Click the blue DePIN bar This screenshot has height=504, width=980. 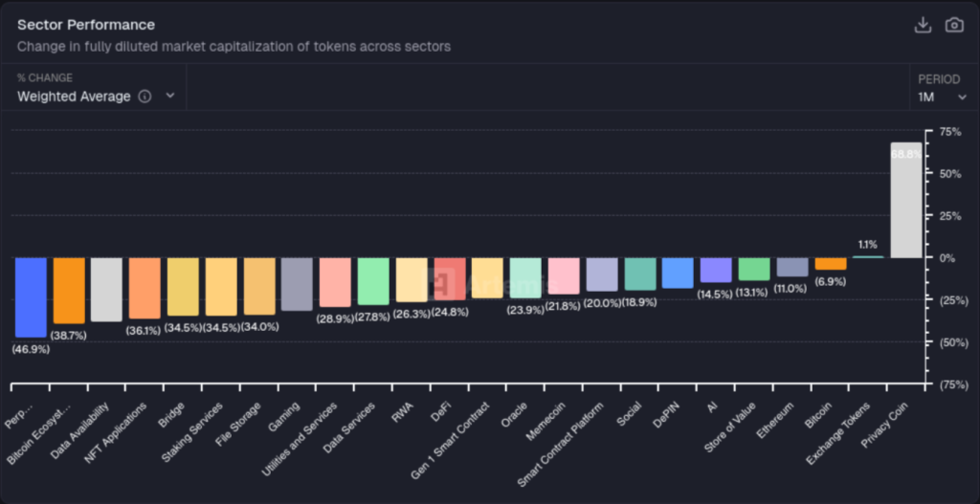click(x=678, y=273)
